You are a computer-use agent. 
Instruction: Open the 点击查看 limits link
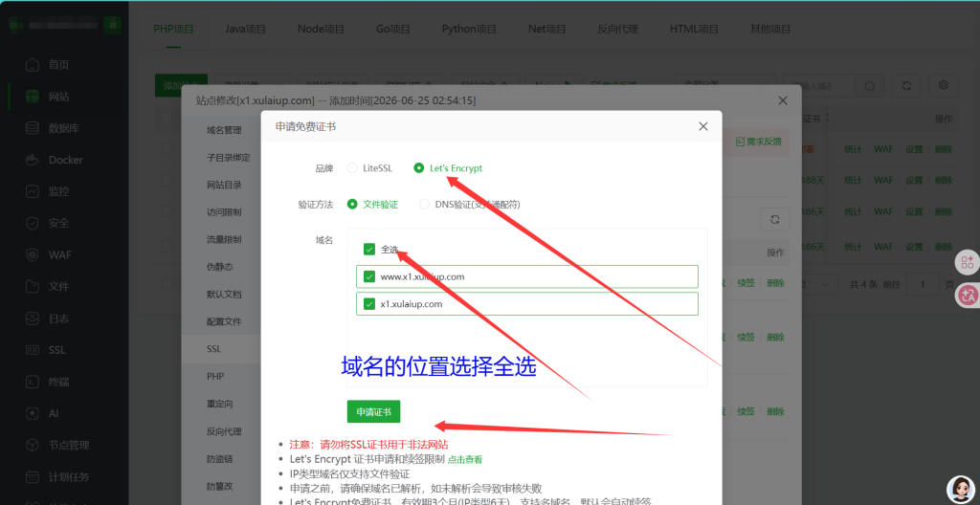465,459
